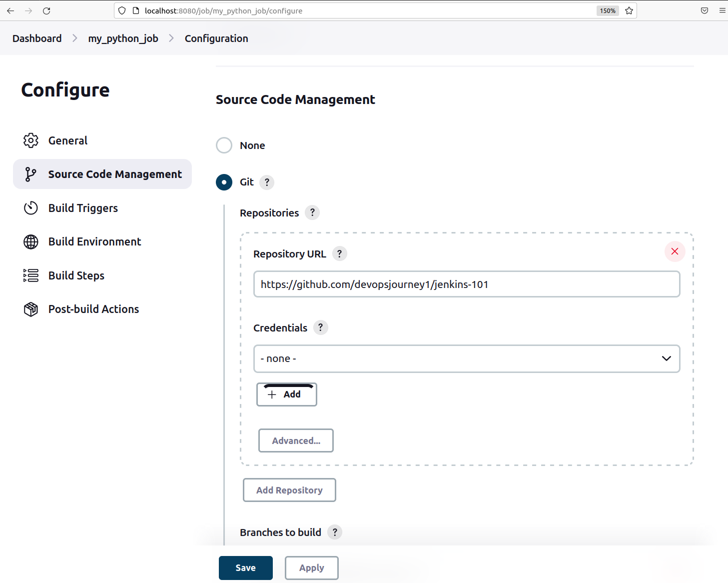This screenshot has width=728, height=583.
Task: Open help for Branches to build
Action: 335,532
